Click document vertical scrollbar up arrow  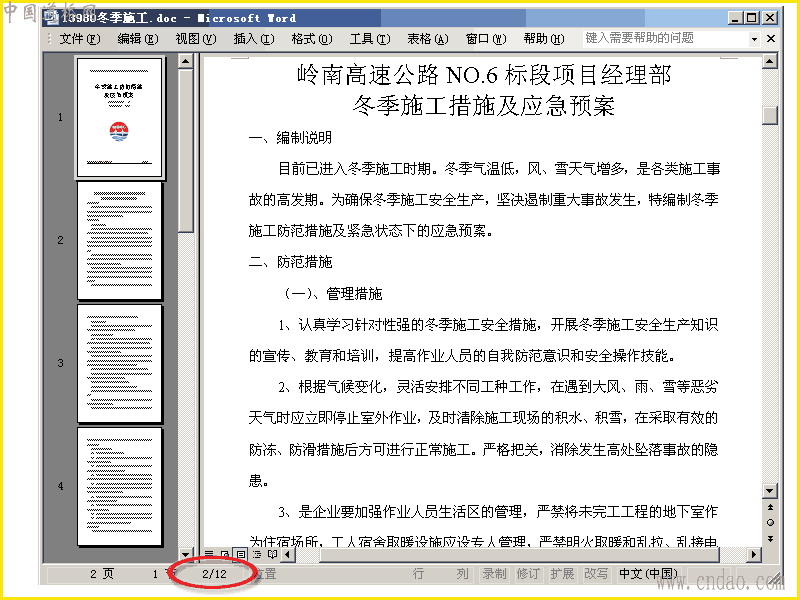point(770,62)
